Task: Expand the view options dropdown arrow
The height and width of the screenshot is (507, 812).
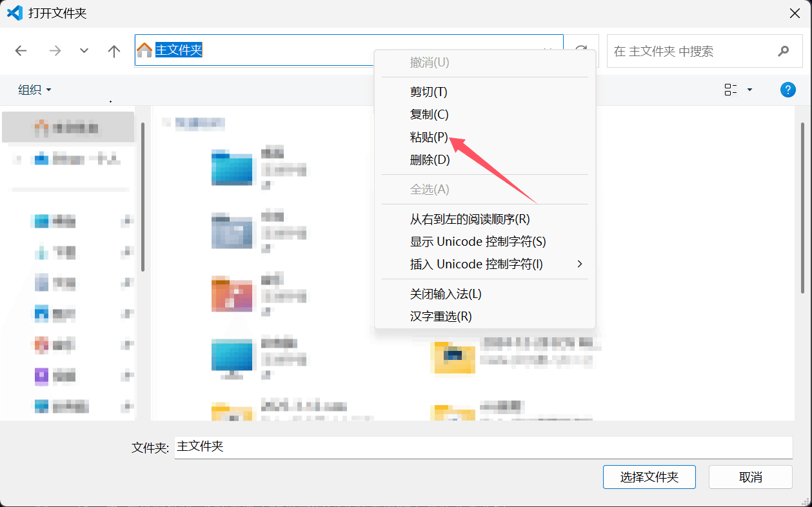Action: 749,90
